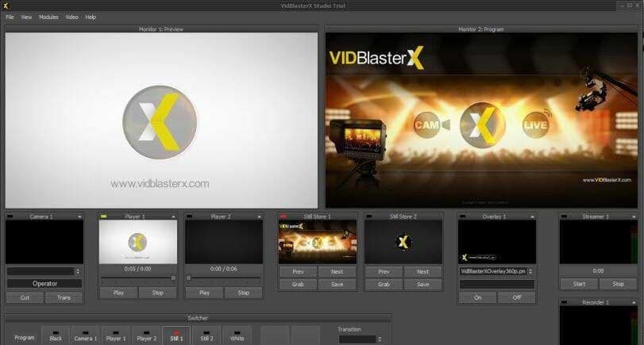Open the Help menu
The width and height of the screenshot is (644, 345).
tap(91, 17)
